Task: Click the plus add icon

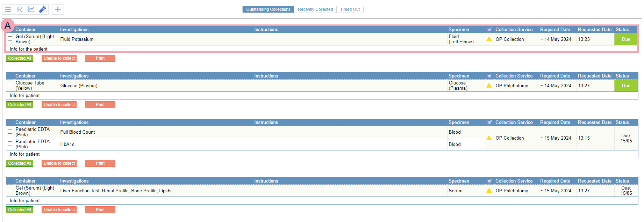Action: [x=58, y=9]
